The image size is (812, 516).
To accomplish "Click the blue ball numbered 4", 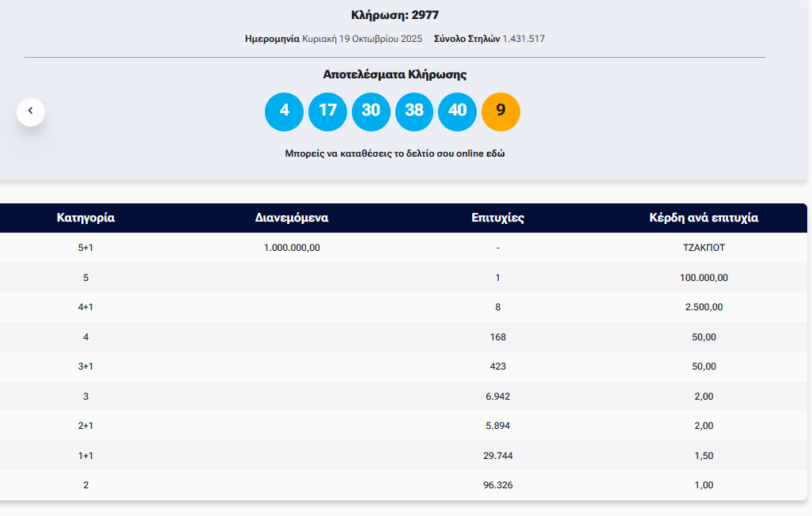I will 285,112.
